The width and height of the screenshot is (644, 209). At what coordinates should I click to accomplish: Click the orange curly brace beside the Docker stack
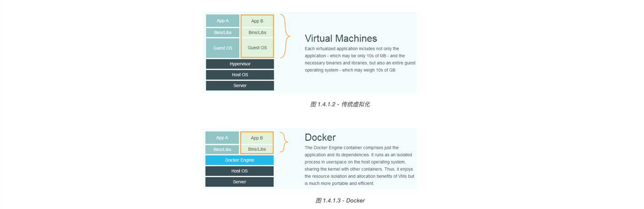point(284,142)
